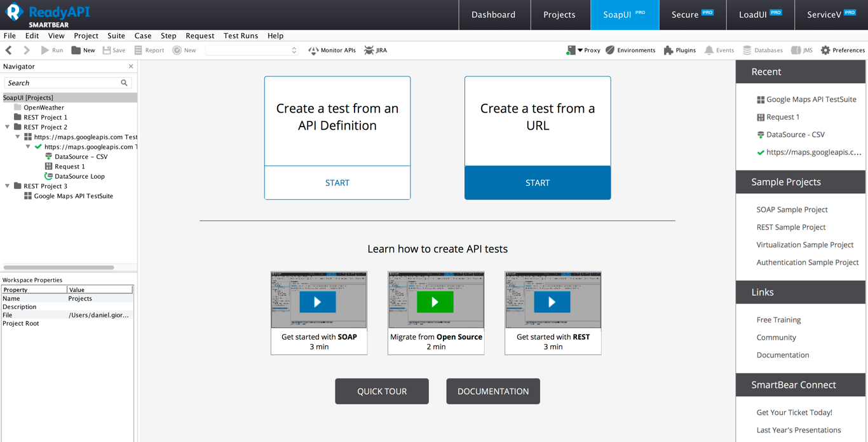The image size is (868, 442).
Task: Click the New folder icon in toolbar
Action: coord(76,50)
